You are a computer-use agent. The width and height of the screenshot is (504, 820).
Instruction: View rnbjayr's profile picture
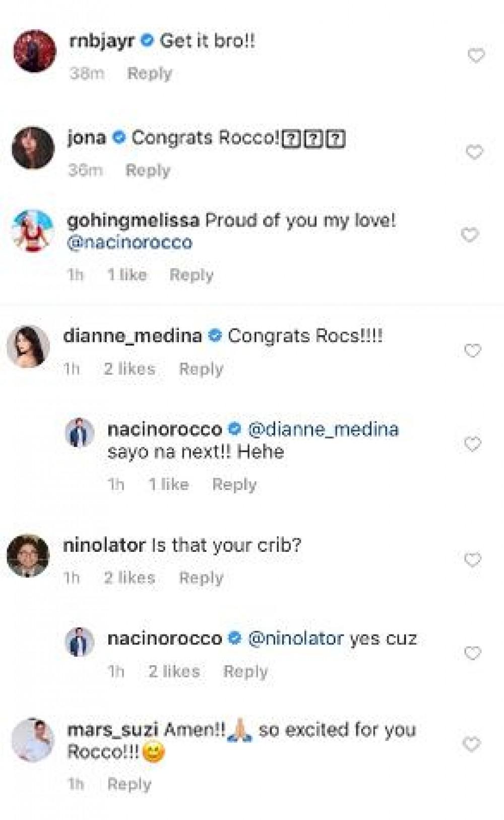point(34,51)
